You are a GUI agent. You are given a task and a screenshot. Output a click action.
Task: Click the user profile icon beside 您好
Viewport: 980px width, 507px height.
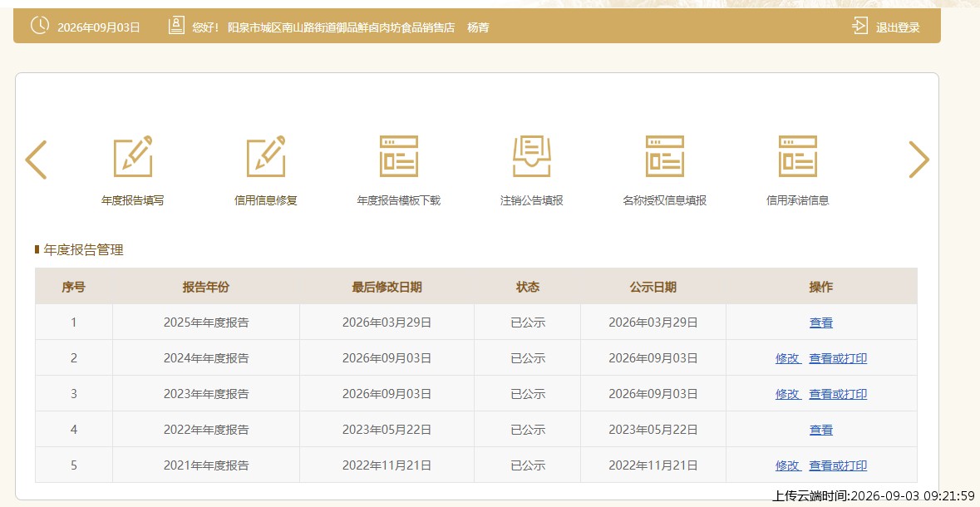[176, 26]
